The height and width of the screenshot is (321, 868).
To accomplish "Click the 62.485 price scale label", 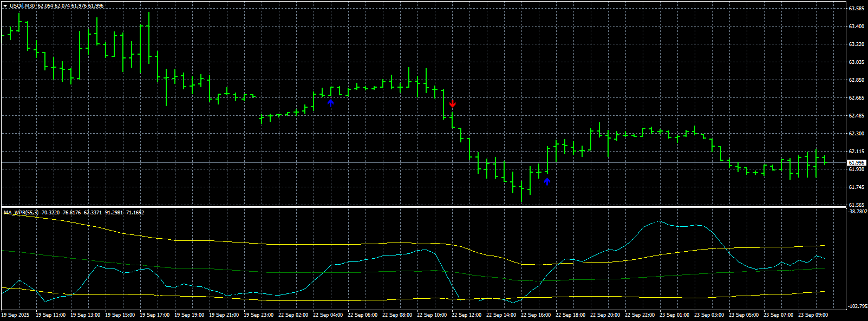I will (857, 116).
